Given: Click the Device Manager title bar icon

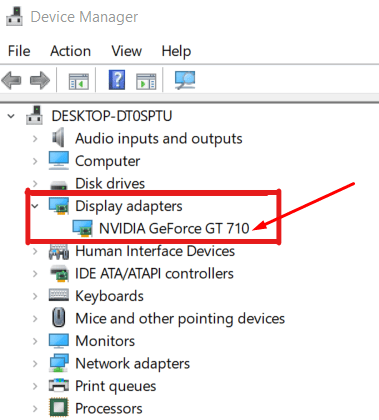Looking at the screenshot, I should pyautogui.click(x=14, y=16).
